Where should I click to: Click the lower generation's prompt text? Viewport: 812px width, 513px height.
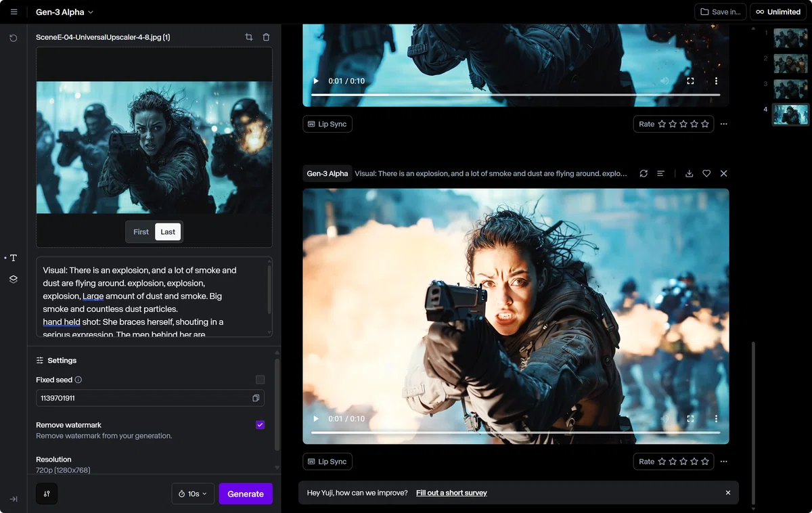(x=491, y=173)
